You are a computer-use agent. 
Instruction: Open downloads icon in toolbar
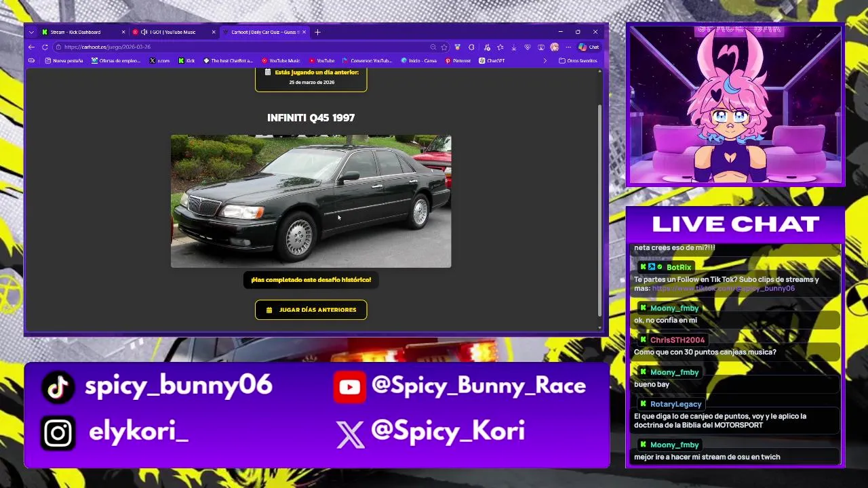(513, 47)
